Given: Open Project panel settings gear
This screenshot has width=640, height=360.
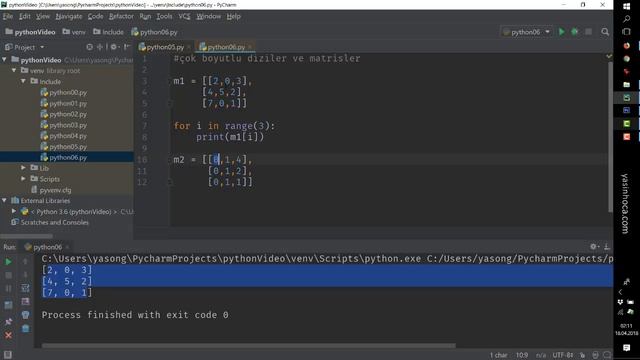Looking at the screenshot, I should [x=114, y=47].
